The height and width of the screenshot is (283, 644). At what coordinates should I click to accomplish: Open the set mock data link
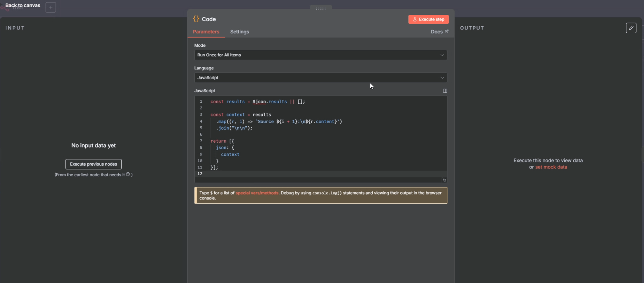click(x=551, y=167)
